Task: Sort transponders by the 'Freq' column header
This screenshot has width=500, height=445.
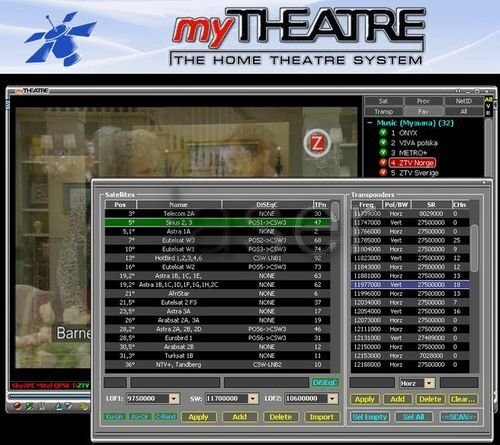Action: pos(366,205)
